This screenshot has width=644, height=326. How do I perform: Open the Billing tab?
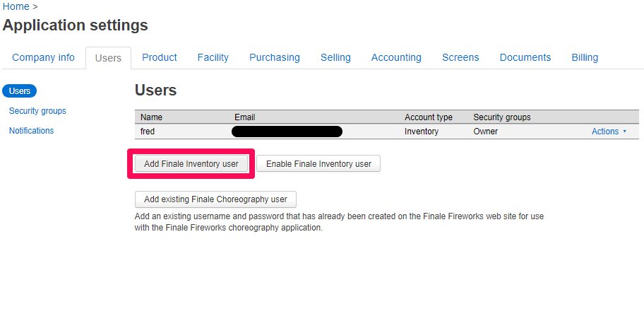pos(585,58)
